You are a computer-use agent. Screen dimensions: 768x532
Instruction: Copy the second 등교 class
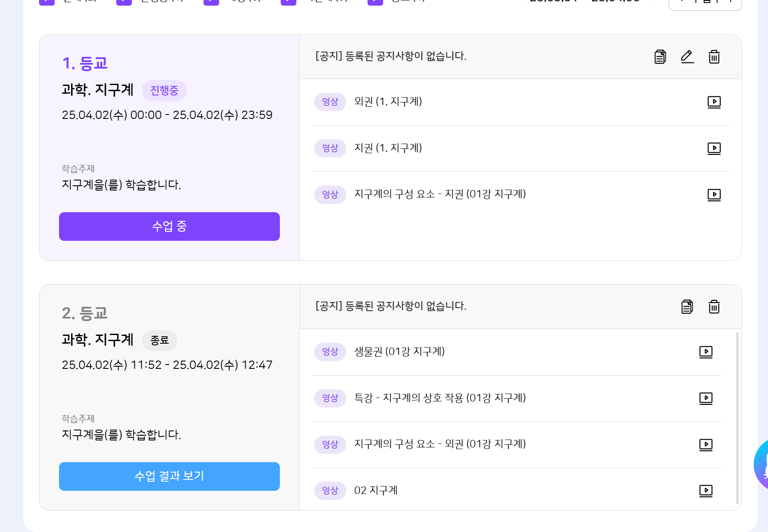coord(687,307)
